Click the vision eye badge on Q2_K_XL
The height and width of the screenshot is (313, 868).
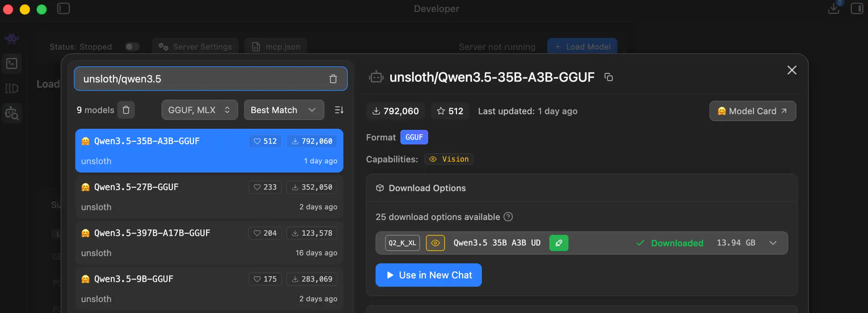(435, 243)
